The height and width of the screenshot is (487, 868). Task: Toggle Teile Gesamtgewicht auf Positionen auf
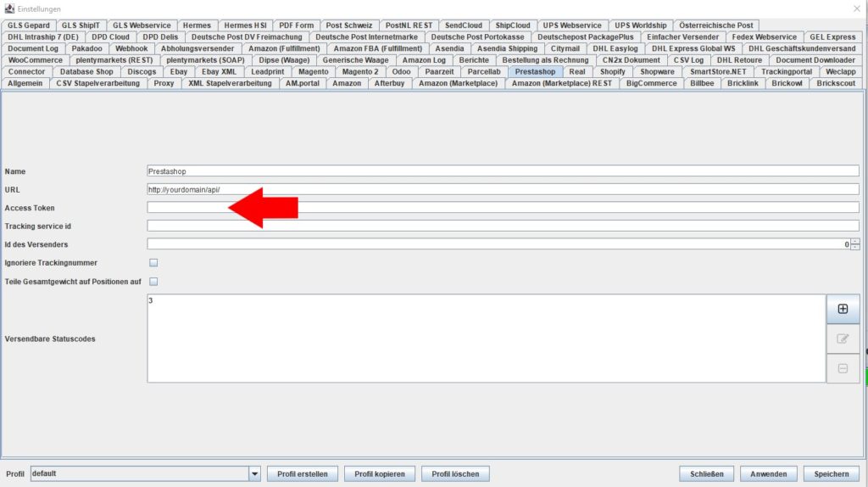[x=153, y=282]
